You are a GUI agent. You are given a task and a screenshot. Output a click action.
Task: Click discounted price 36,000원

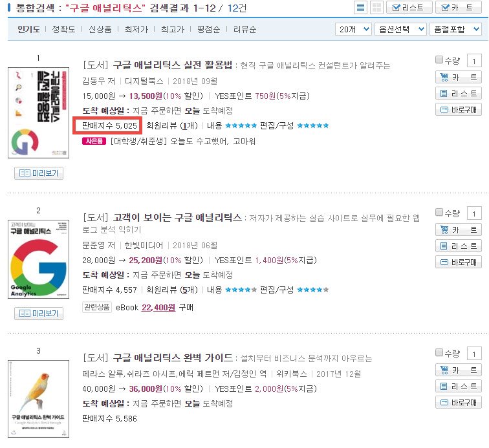point(146,389)
